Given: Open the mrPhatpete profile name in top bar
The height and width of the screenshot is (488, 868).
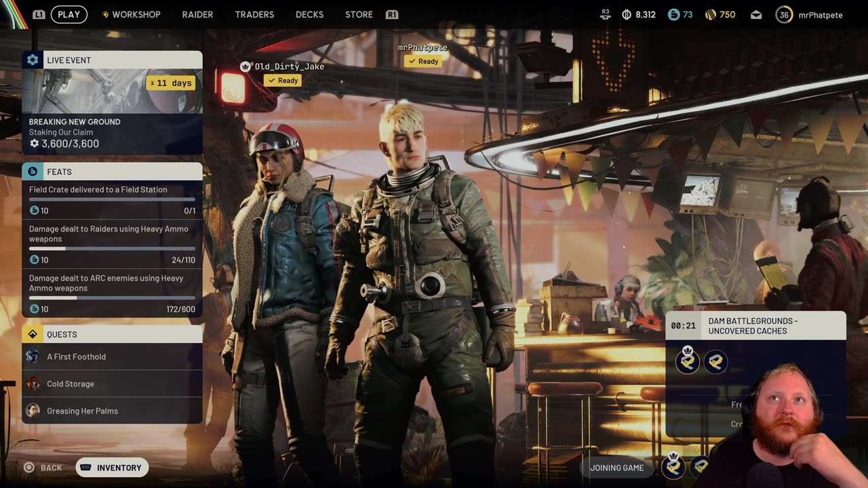Looking at the screenshot, I should pos(821,15).
